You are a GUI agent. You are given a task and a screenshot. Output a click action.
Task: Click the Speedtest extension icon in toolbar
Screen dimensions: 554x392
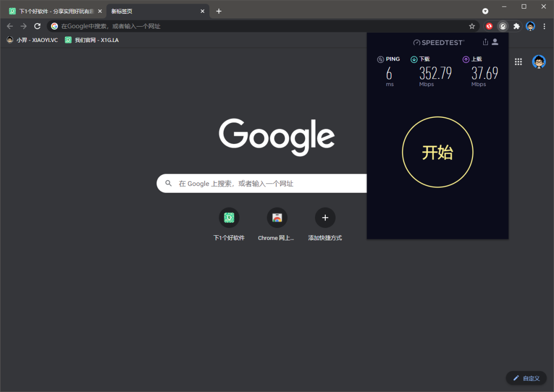(x=503, y=26)
